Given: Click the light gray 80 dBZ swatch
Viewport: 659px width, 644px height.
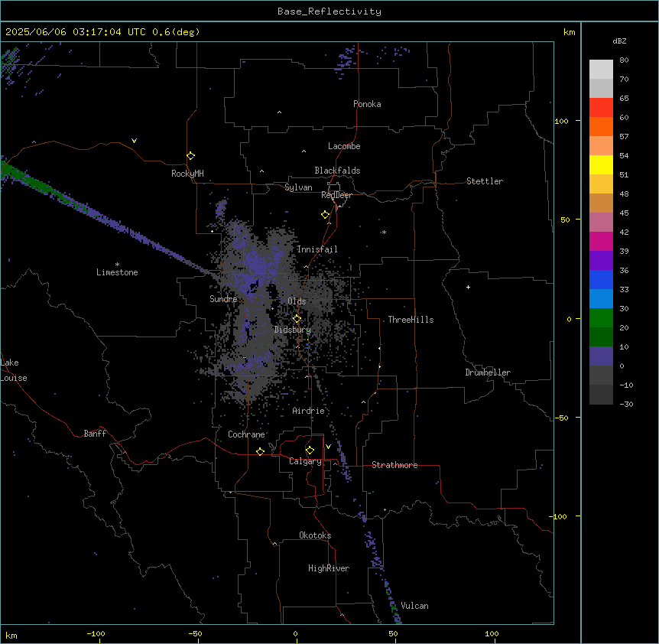Looking at the screenshot, I should 601,70.
